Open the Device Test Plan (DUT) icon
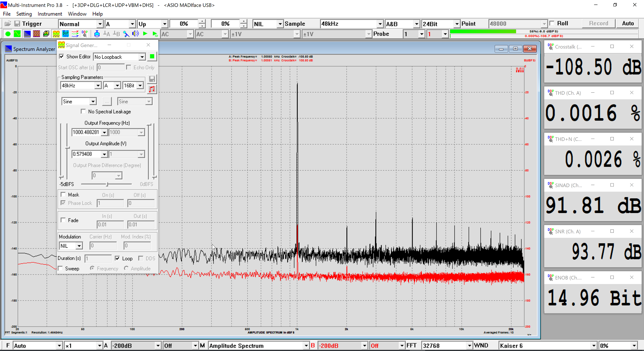This screenshot has width=644, height=351. pos(66,34)
